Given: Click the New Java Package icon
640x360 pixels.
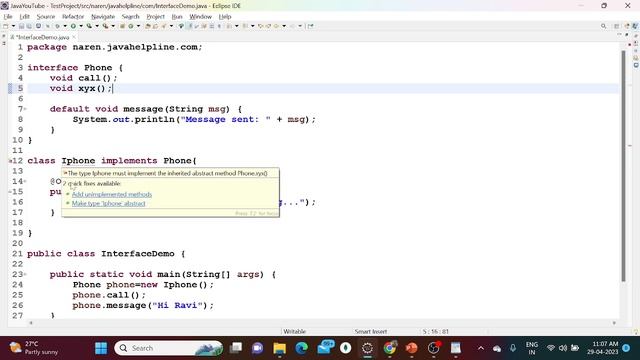Looking at the screenshot, I should pos(122,26).
